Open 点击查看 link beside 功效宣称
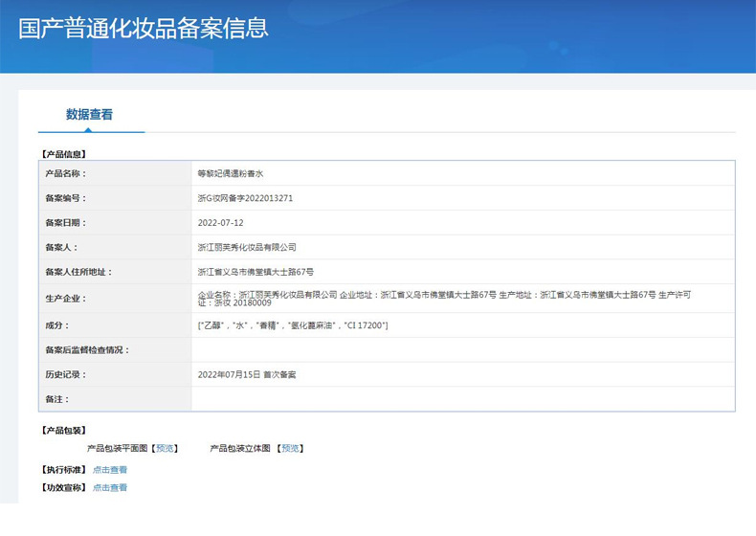Screen dimensions: 756x536 pyautogui.click(x=110, y=488)
